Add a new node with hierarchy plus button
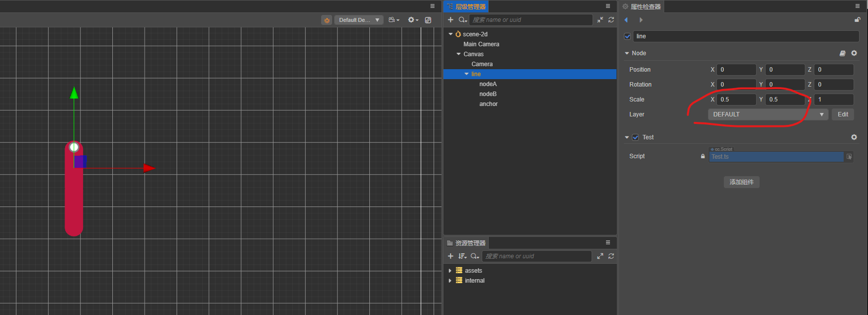The image size is (868, 315). pyautogui.click(x=450, y=20)
